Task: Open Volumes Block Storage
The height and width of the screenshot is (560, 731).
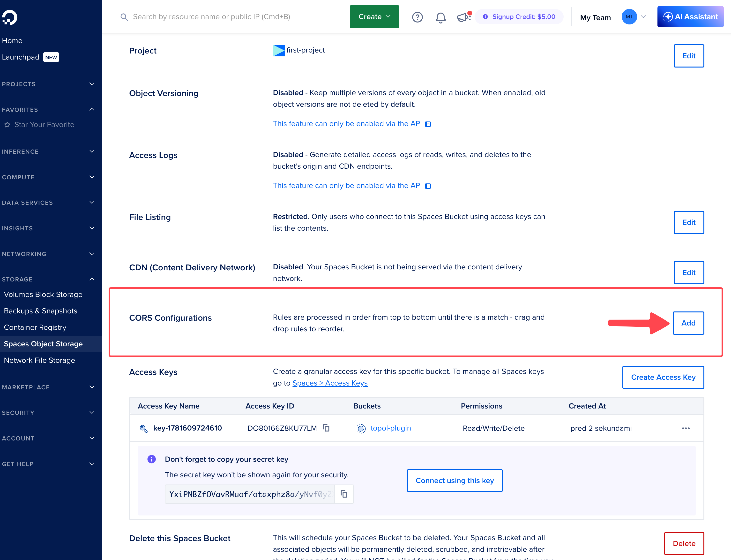Action: coord(43,294)
